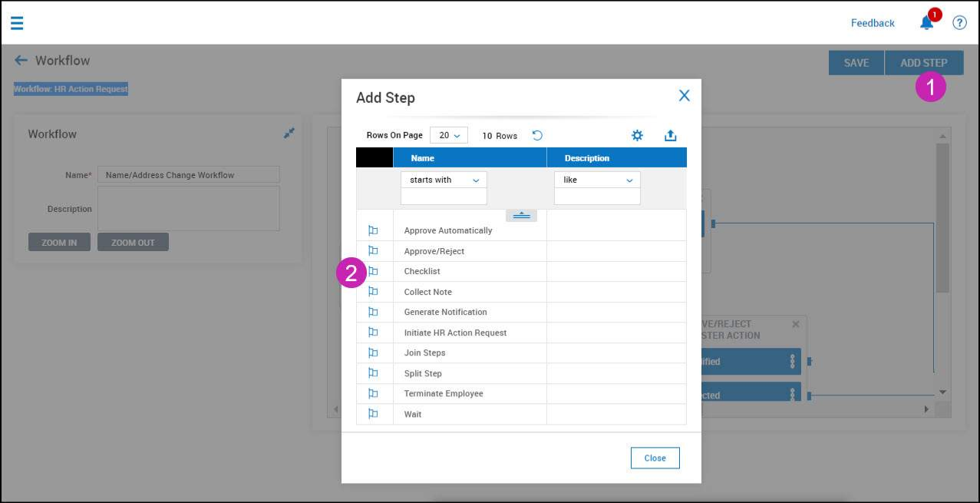Image resolution: width=980 pixels, height=503 pixels.
Task: Click flag icon for Wait
Action: click(374, 413)
